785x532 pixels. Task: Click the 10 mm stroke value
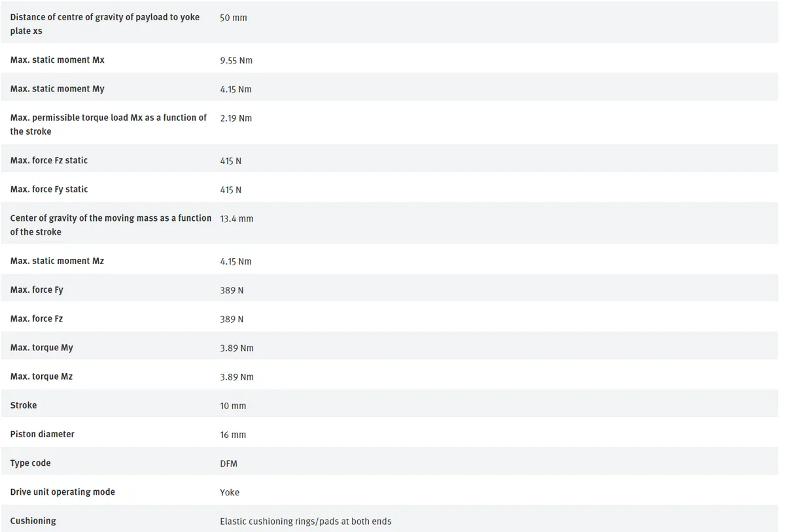click(233, 406)
